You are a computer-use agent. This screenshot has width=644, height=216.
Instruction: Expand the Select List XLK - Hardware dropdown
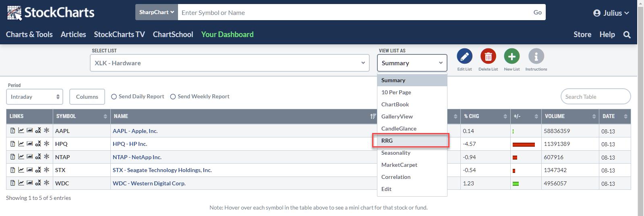click(229, 63)
